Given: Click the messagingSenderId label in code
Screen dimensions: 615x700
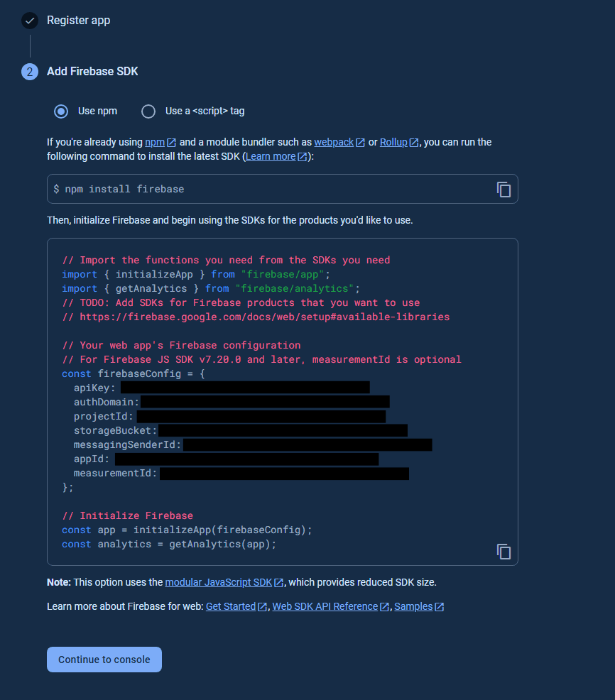Looking at the screenshot, I should (x=127, y=445).
